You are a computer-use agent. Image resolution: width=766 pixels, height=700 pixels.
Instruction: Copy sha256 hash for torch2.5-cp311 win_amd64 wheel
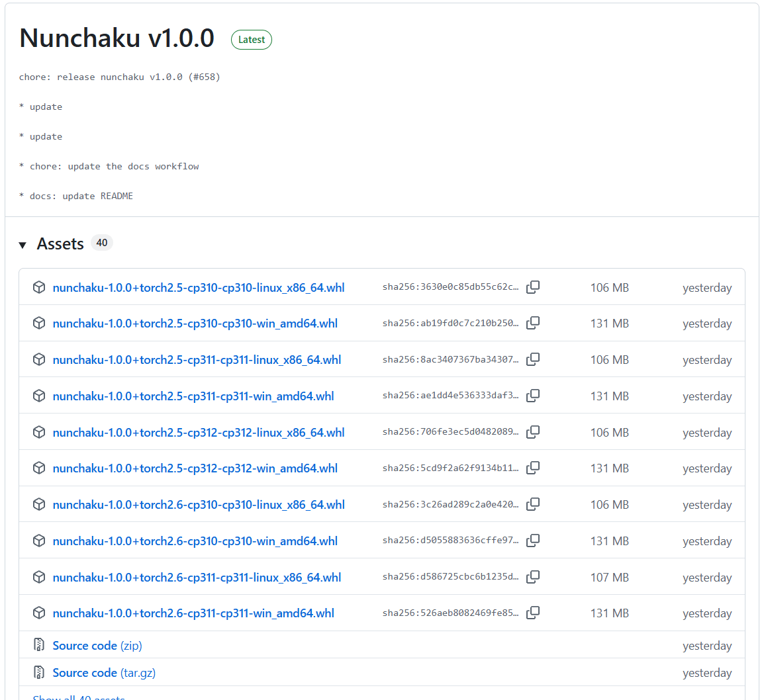pyautogui.click(x=533, y=396)
